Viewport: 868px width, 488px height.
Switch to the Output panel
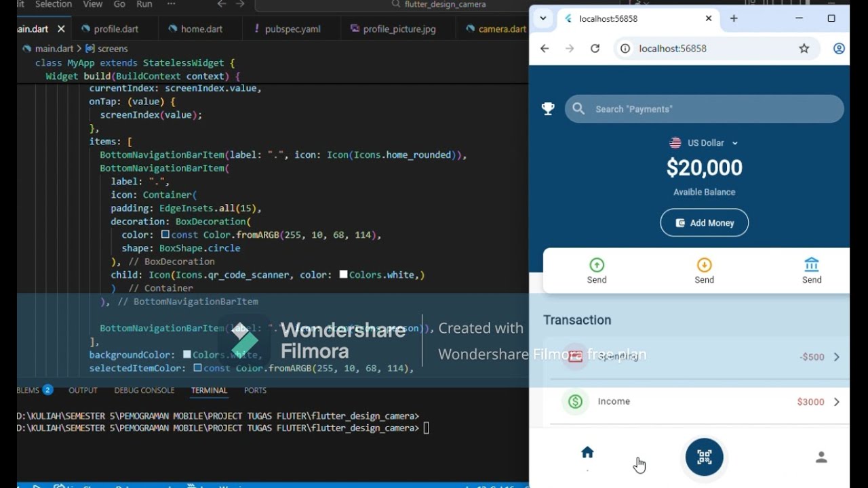click(x=83, y=390)
